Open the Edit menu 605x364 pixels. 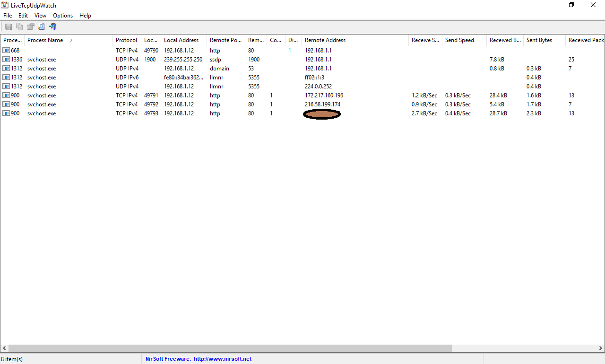(23, 15)
